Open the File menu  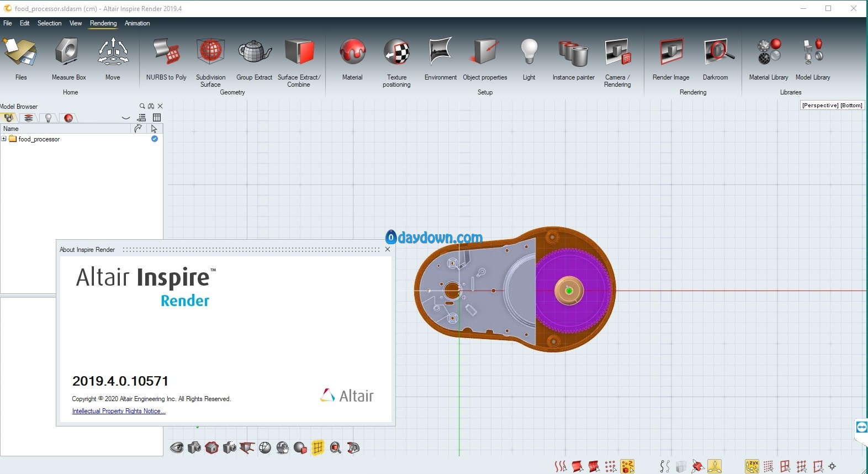tap(8, 23)
